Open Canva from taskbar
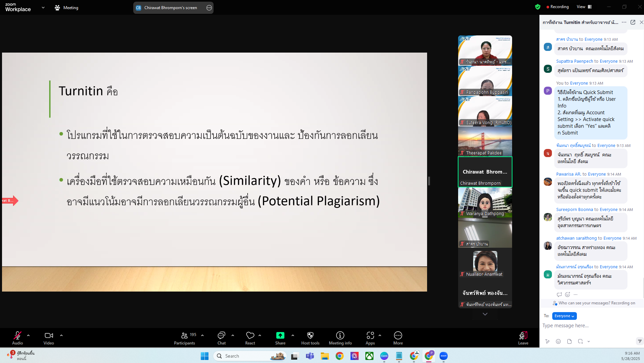This screenshot has height=363, width=644. (384, 356)
